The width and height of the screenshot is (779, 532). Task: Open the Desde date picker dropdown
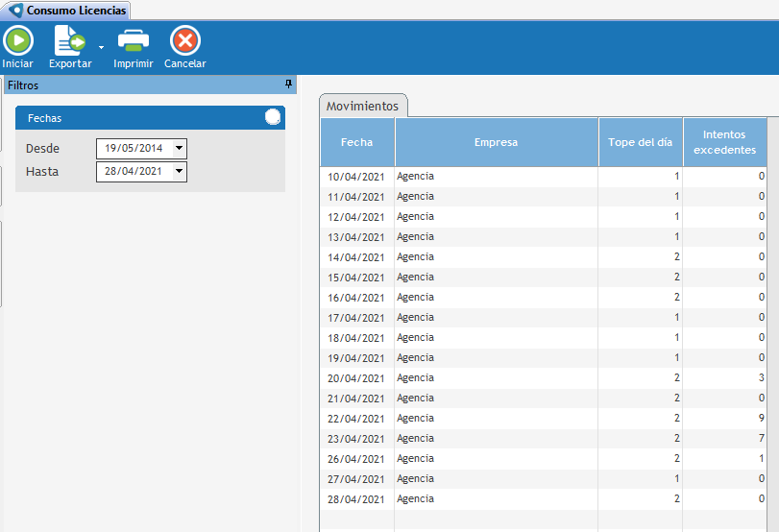[x=179, y=149]
